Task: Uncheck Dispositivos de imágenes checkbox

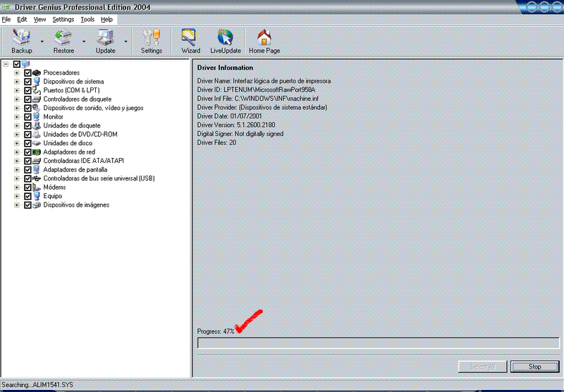Action: [27, 205]
